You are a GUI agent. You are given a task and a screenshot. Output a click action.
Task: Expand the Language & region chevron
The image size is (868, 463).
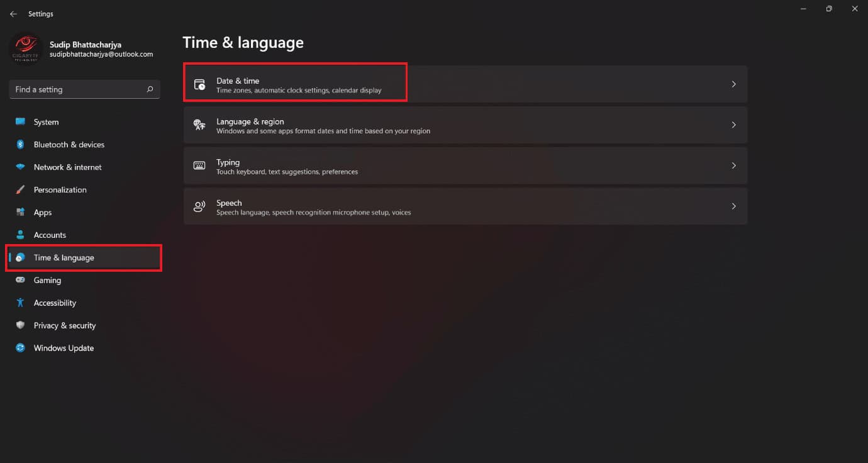[733, 125]
